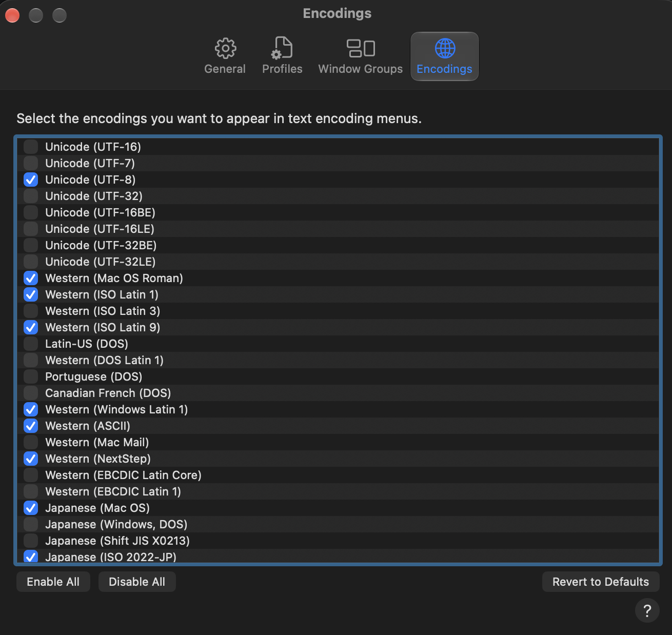The height and width of the screenshot is (635, 672).
Task: Uncheck Japanese (ISO 2022-JP) encoding
Action: coord(31,557)
